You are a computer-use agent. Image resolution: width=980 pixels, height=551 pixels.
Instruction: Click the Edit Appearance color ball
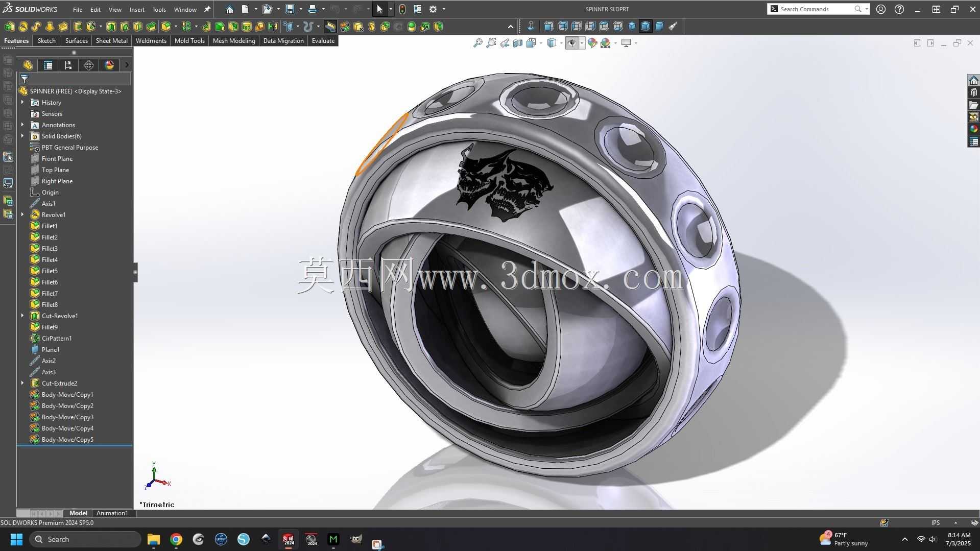tap(592, 43)
